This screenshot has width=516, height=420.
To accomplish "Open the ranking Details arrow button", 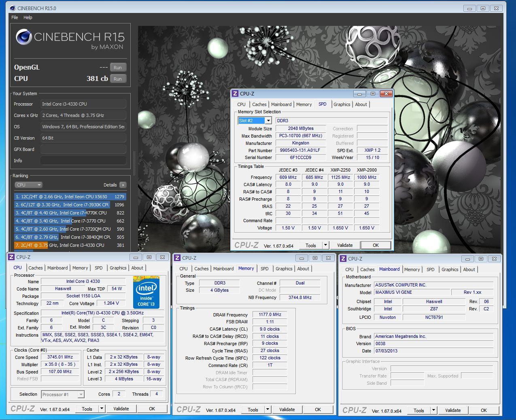I will pyautogui.click(x=123, y=185).
